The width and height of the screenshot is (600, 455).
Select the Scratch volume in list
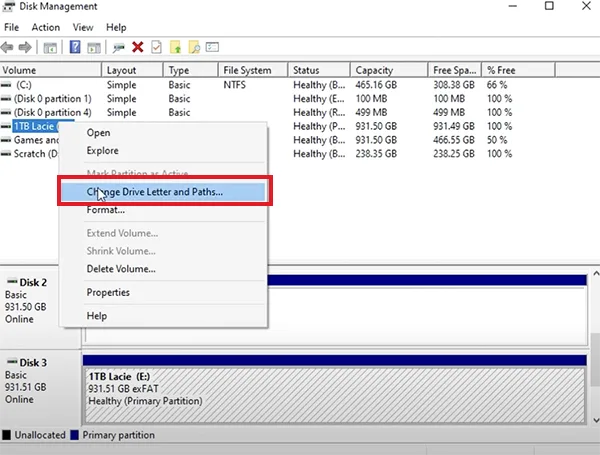pos(36,153)
